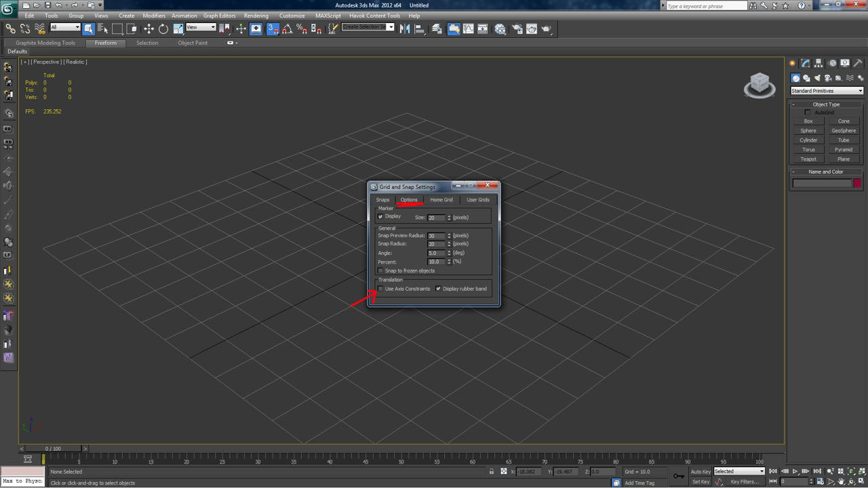Click the Set Keys key icon
Screen dimensions: 868x488
coord(679,476)
